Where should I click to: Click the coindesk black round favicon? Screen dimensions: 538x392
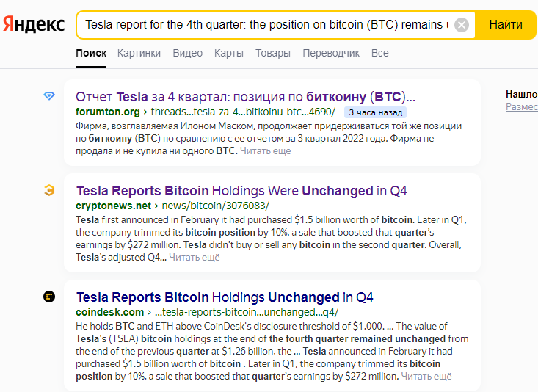49,297
